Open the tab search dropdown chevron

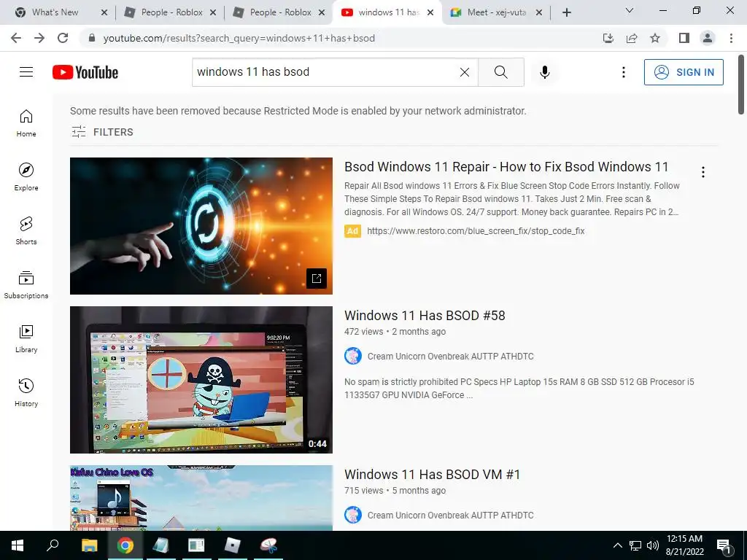[x=629, y=10]
